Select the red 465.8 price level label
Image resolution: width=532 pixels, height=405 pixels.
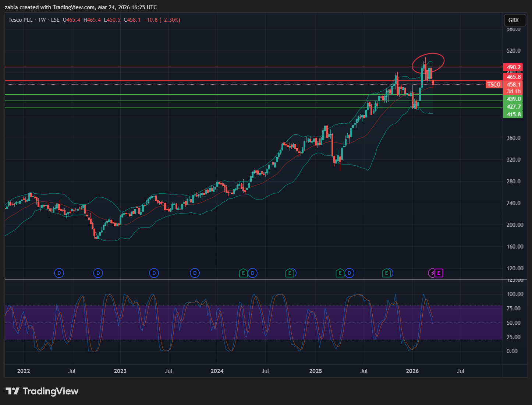(513, 77)
